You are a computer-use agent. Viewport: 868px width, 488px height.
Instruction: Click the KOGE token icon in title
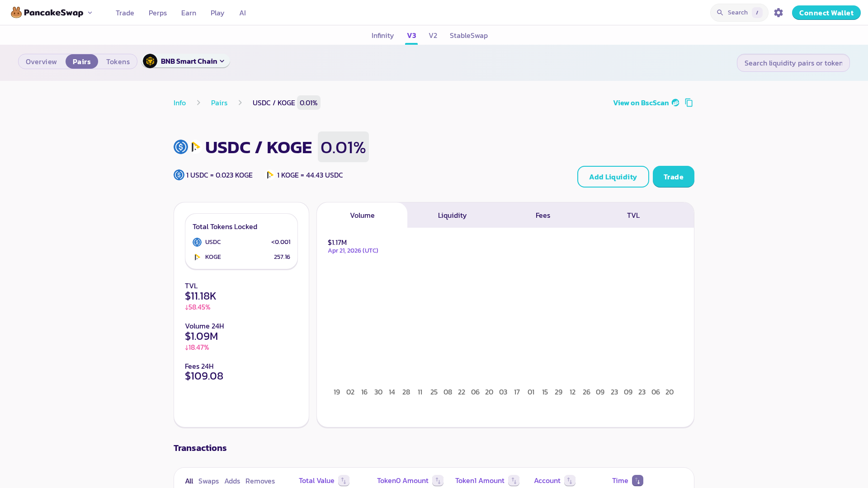click(x=196, y=147)
